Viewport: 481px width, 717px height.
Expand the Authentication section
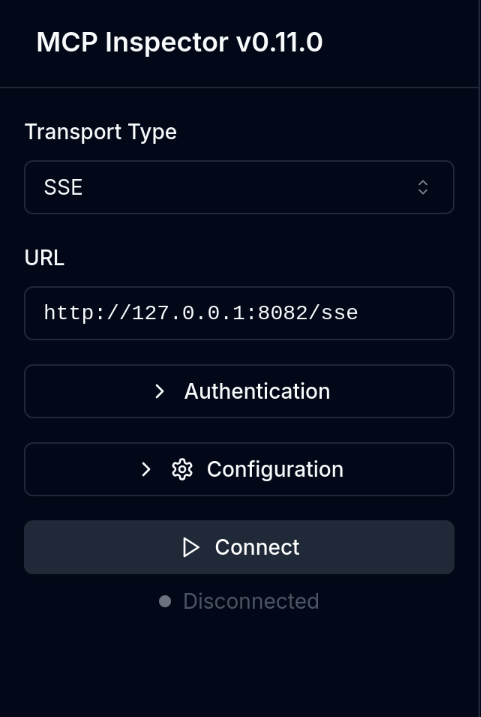[x=239, y=391]
